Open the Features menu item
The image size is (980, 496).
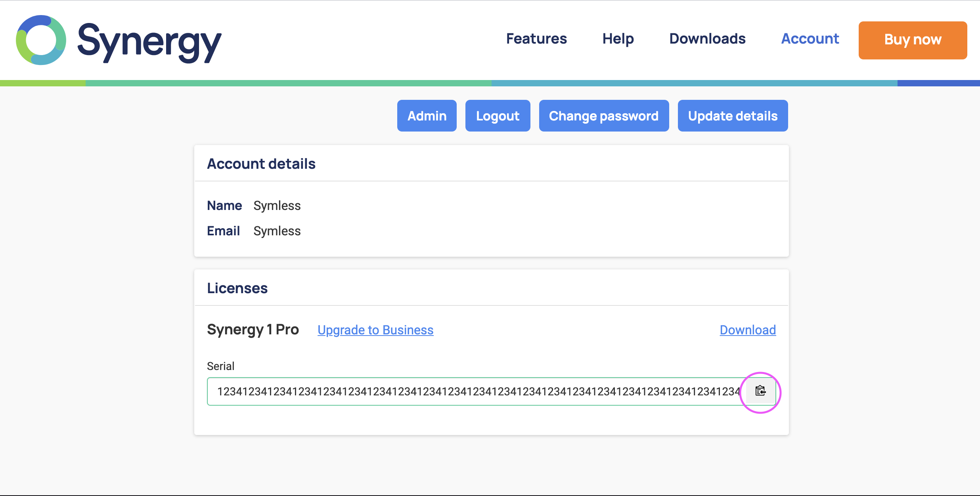click(x=536, y=39)
